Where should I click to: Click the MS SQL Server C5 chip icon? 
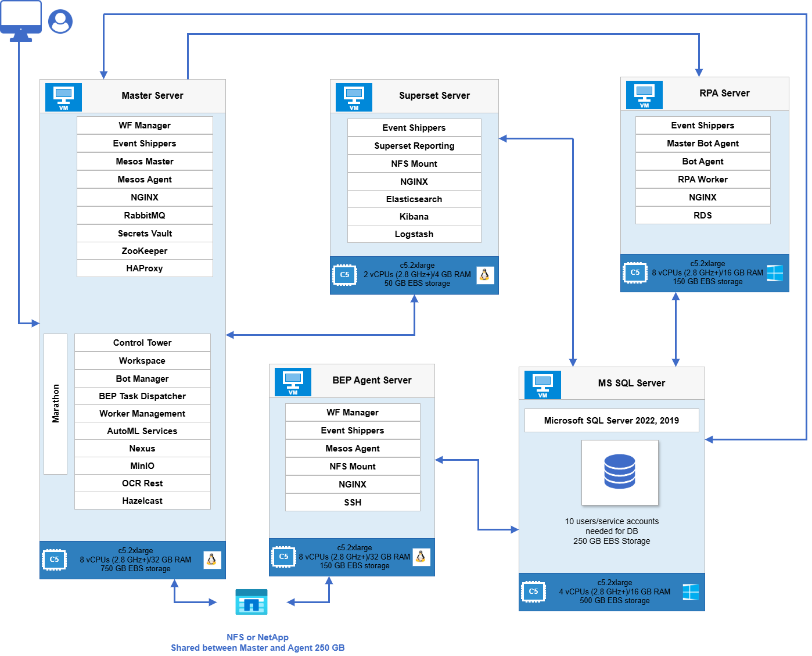533,592
